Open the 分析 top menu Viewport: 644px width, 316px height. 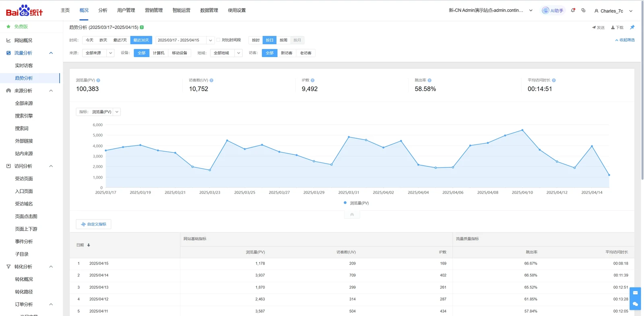(103, 10)
